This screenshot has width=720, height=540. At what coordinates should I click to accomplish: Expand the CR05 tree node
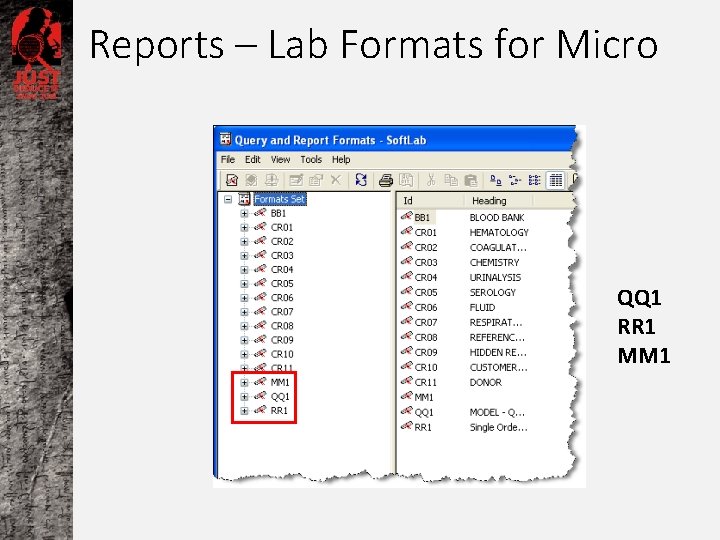tap(244, 284)
